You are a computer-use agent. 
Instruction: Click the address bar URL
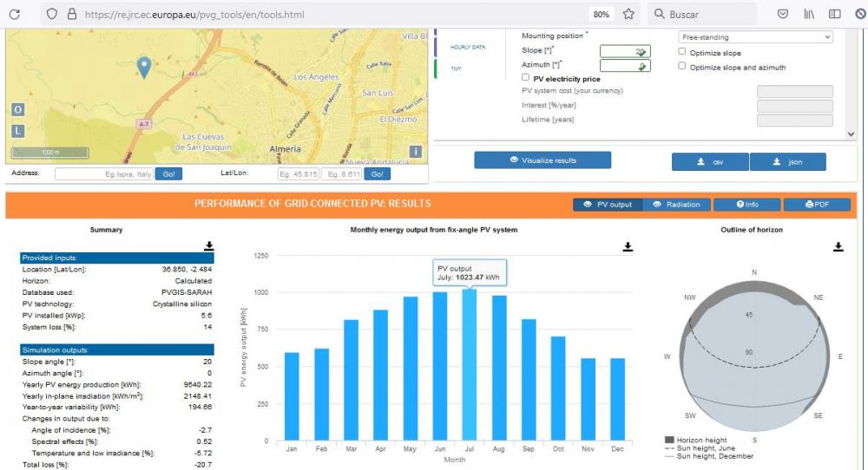point(194,15)
